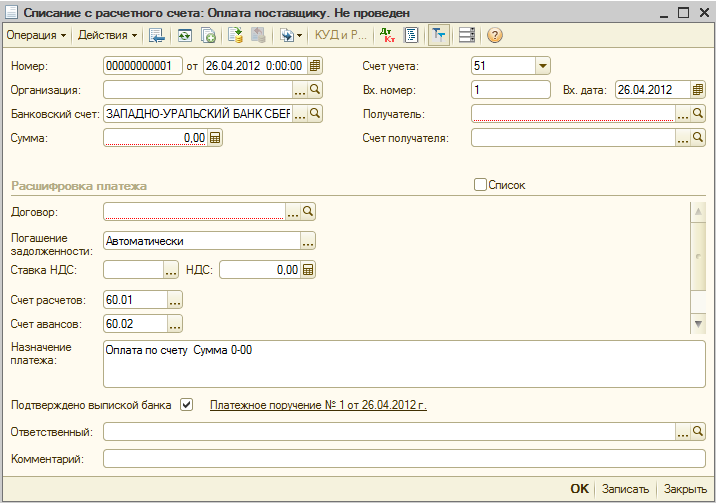This screenshot has height=503, width=716.
Task: Click the Закрыть button
Action: pyautogui.click(x=685, y=489)
